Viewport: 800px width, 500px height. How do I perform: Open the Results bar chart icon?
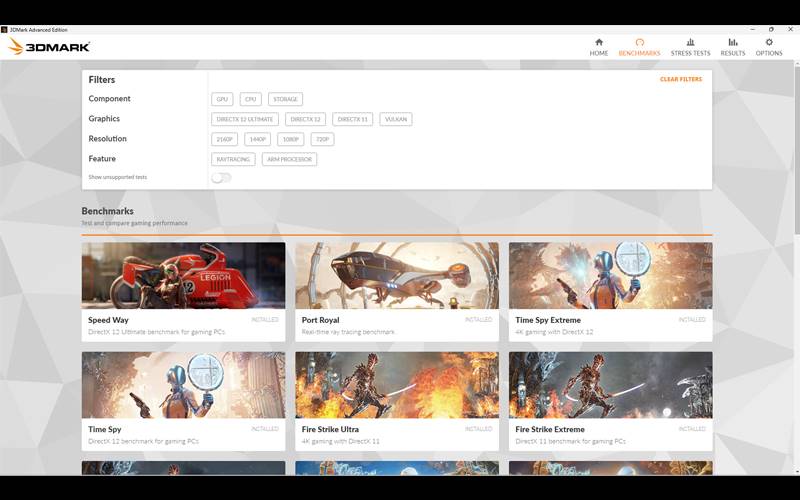pos(733,42)
